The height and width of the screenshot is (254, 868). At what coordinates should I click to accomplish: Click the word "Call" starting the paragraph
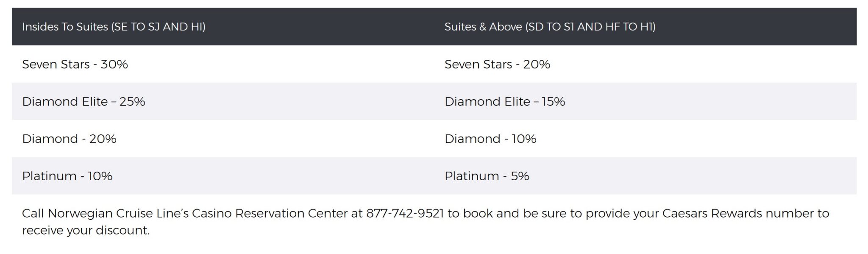33,213
